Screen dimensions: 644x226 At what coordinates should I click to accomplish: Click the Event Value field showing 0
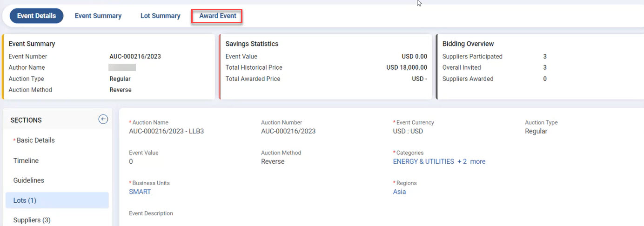(131, 162)
